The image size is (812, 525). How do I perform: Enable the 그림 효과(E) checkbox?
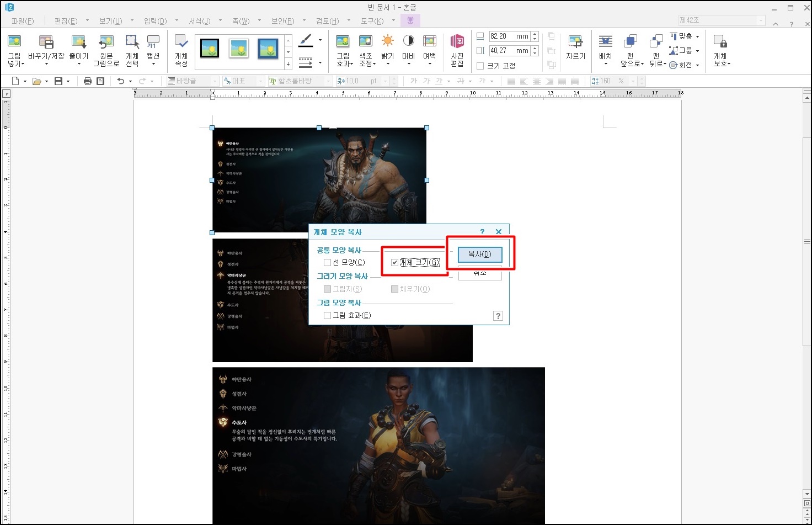point(327,315)
